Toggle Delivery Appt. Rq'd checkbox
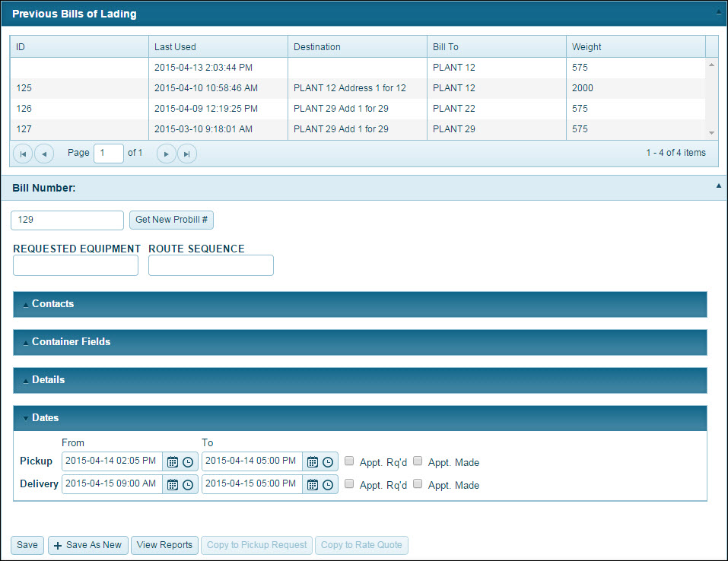 point(349,483)
